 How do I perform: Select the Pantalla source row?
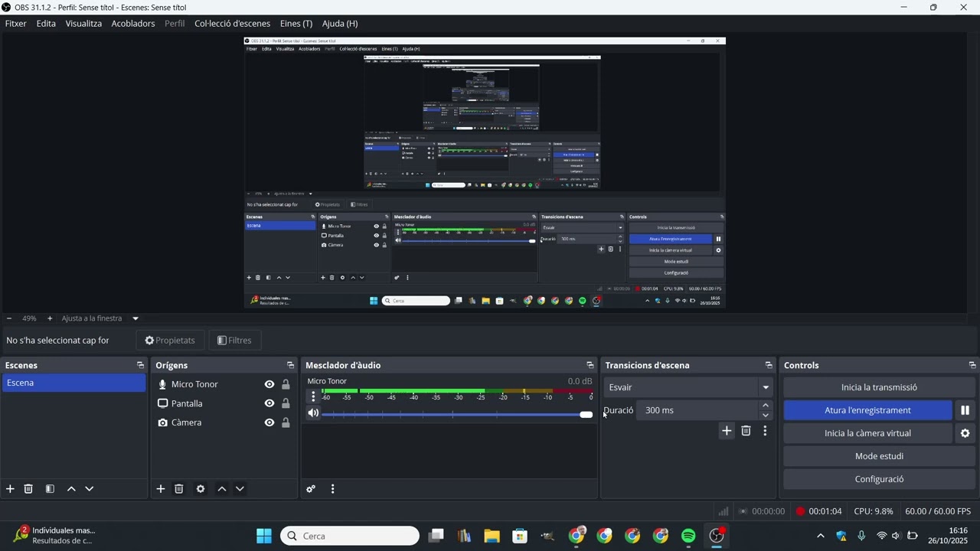223,403
